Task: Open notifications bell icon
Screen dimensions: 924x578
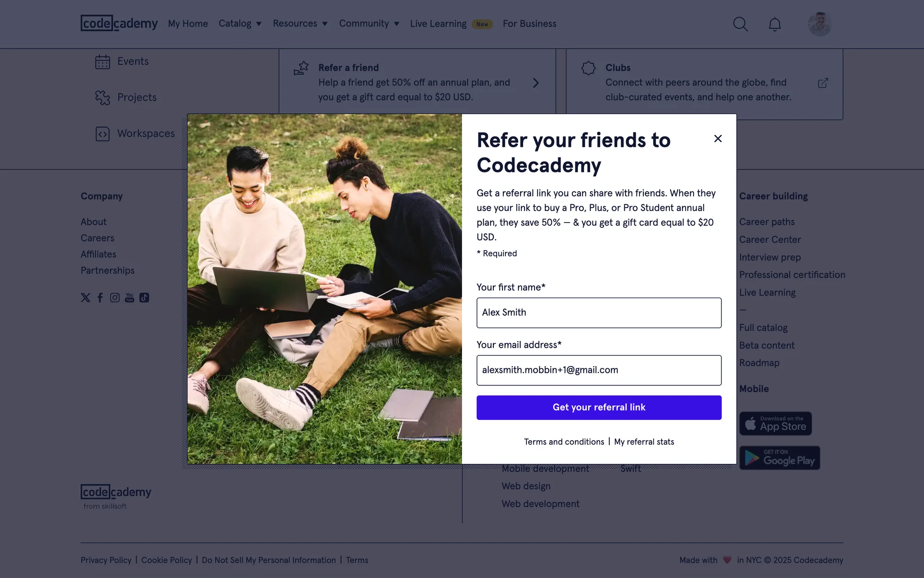Action: coord(774,24)
